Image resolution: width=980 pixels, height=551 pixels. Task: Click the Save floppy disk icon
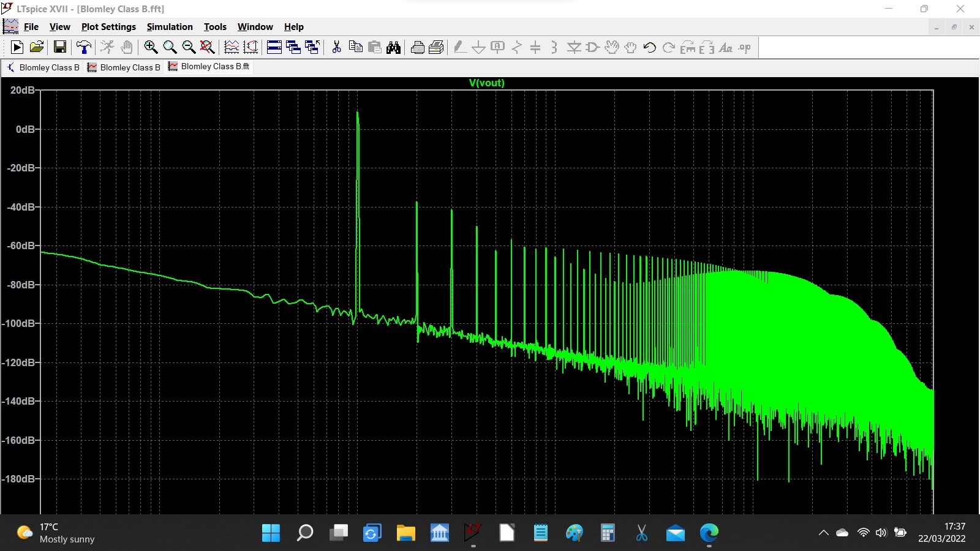pyautogui.click(x=60, y=47)
